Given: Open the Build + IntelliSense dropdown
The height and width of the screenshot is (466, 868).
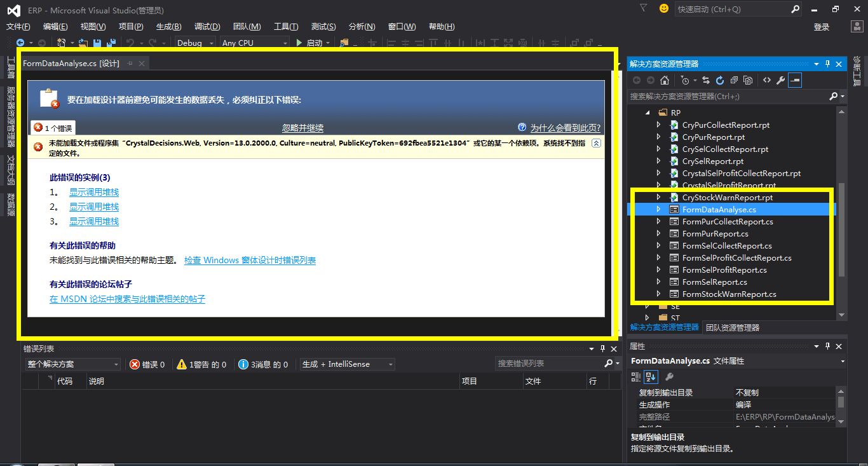Looking at the screenshot, I should coord(347,364).
